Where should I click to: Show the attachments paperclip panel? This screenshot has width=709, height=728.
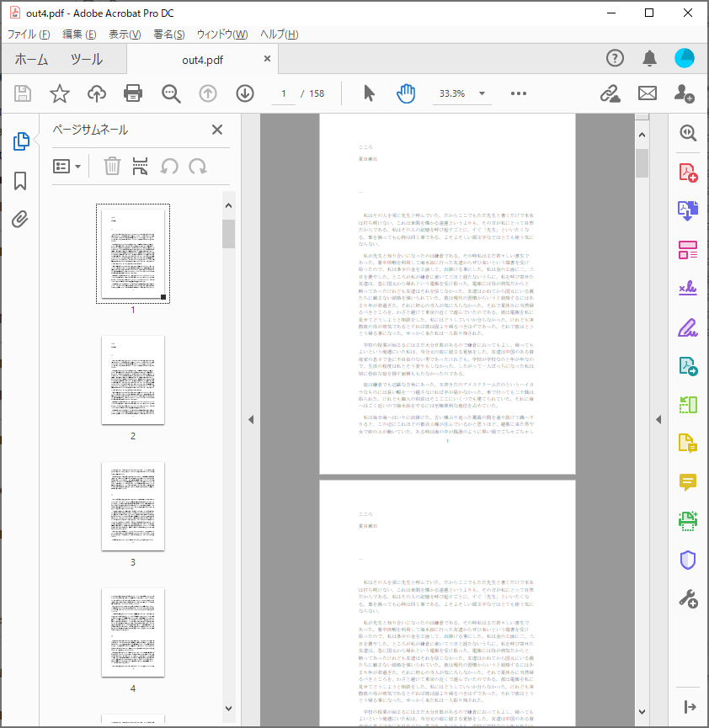(20, 219)
